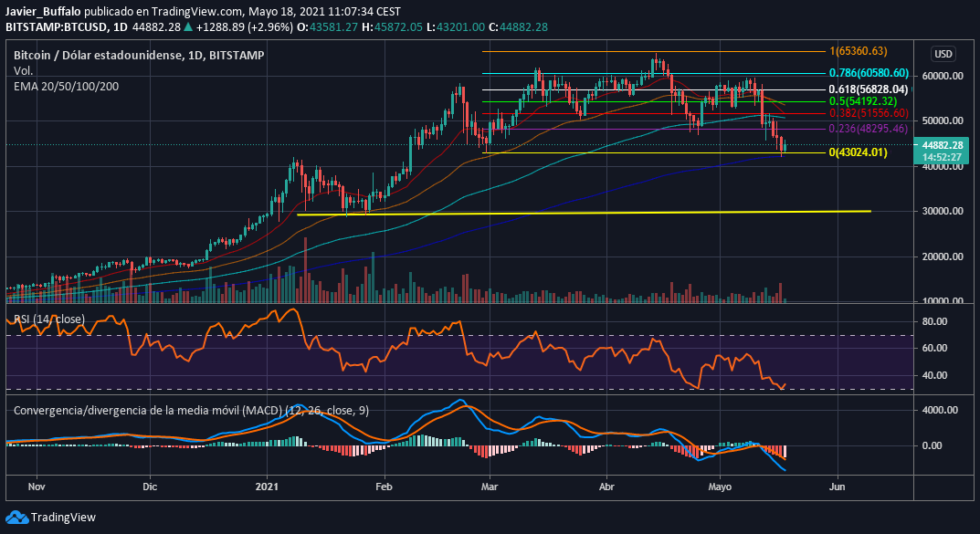Select the RSI (14, close) pane label
The width and height of the screenshot is (980, 534).
coord(48,319)
